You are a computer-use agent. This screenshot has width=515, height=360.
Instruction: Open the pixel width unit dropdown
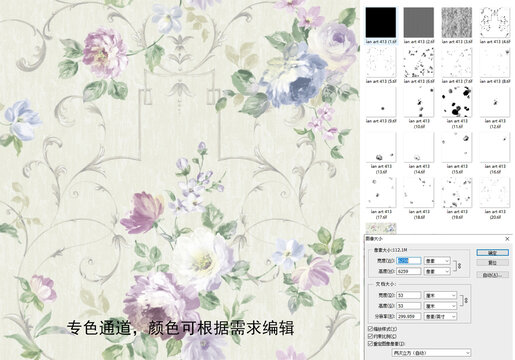tap(437, 261)
